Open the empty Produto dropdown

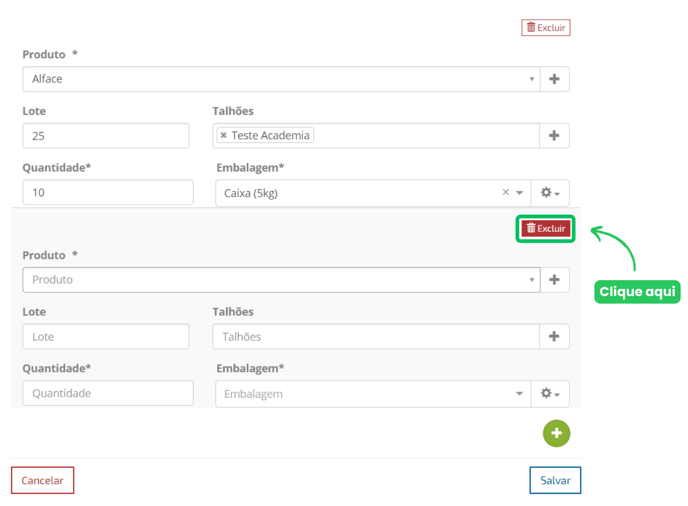[x=281, y=280]
